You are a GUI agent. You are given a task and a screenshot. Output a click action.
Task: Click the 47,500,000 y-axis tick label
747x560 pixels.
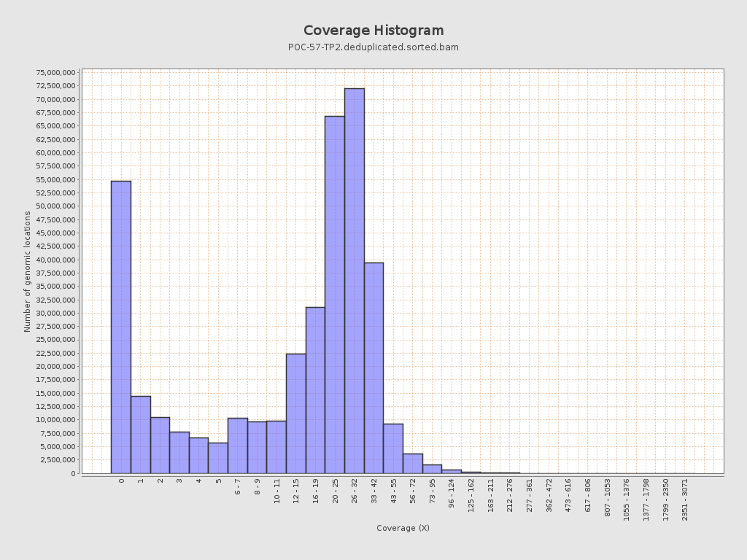[55, 219]
